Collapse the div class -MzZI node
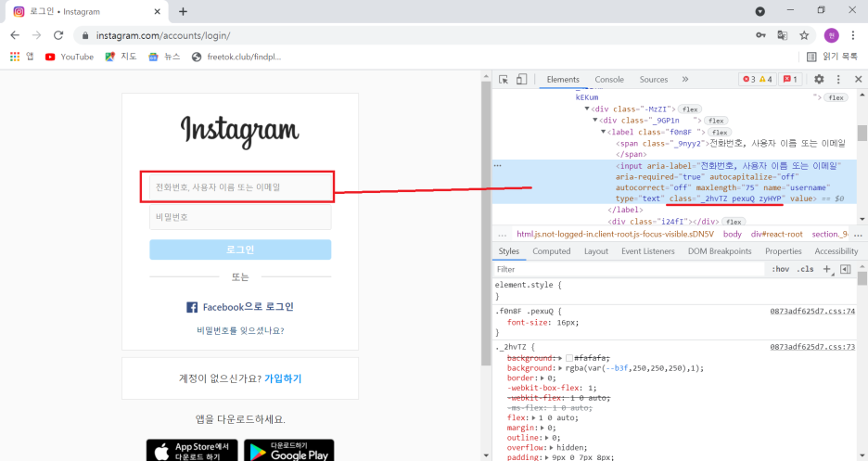Image resolution: width=868 pixels, height=461 pixels. click(x=587, y=109)
